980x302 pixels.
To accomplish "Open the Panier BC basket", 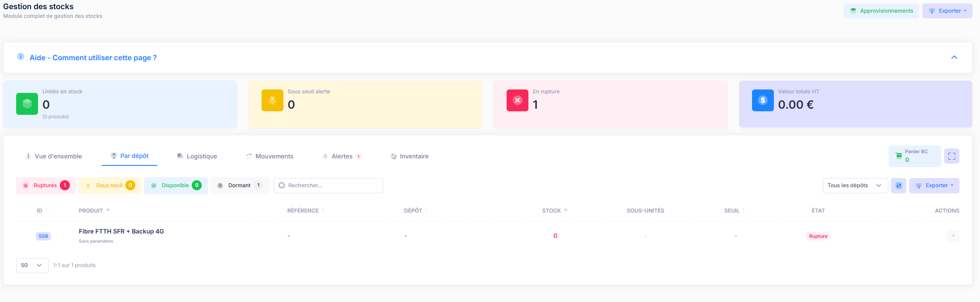I will click(914, 156).
